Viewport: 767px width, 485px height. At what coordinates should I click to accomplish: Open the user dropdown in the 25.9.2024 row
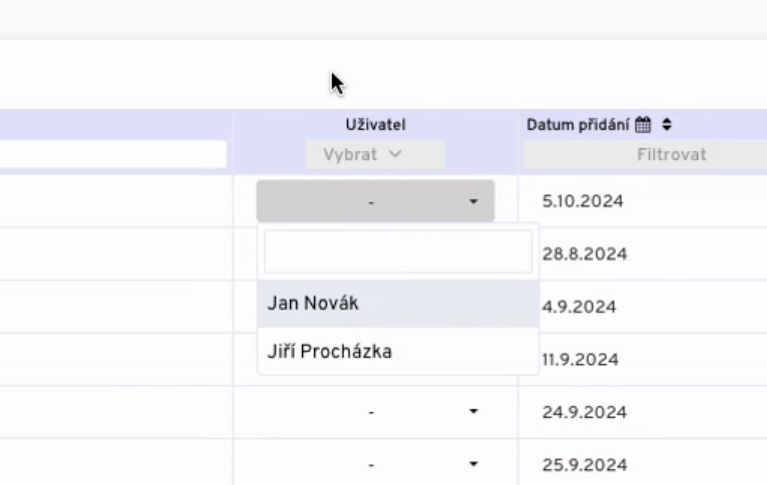coord(375,464)
